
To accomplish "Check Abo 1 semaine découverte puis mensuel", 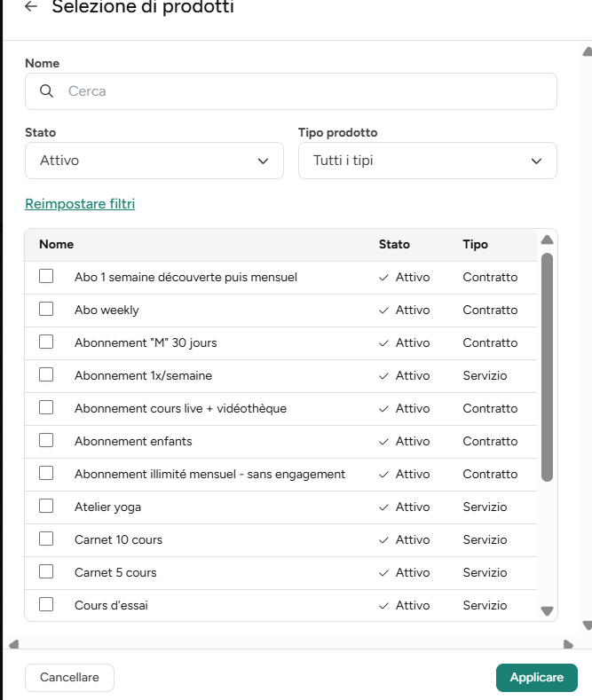I will pyautogui.click(x=46, y=276).
